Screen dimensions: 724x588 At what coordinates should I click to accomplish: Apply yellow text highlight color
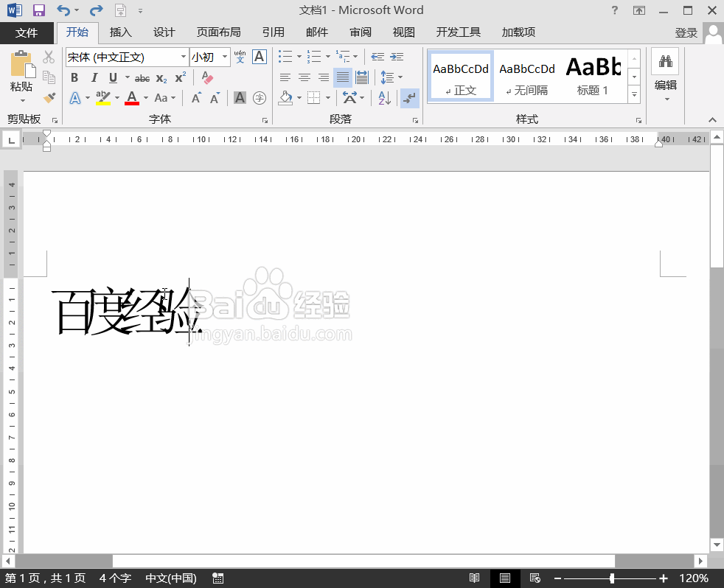coord(102,97)
